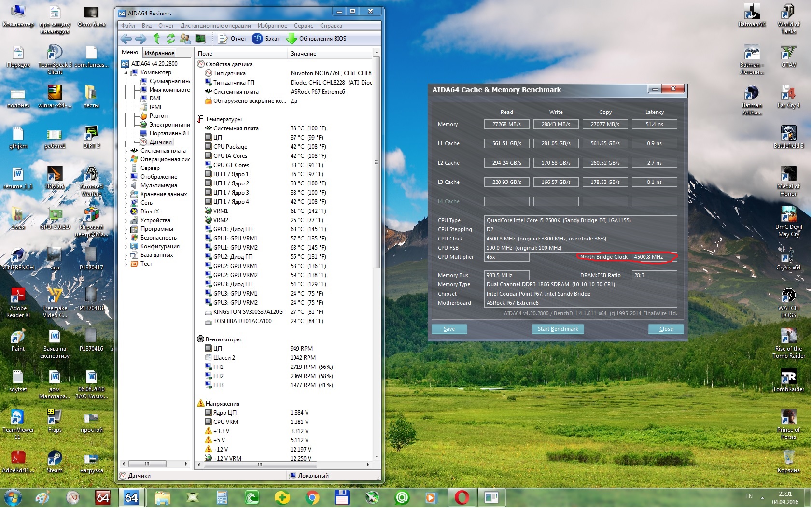
Task: Click the Бэкап toolbar button
Action: click(266, 39)
